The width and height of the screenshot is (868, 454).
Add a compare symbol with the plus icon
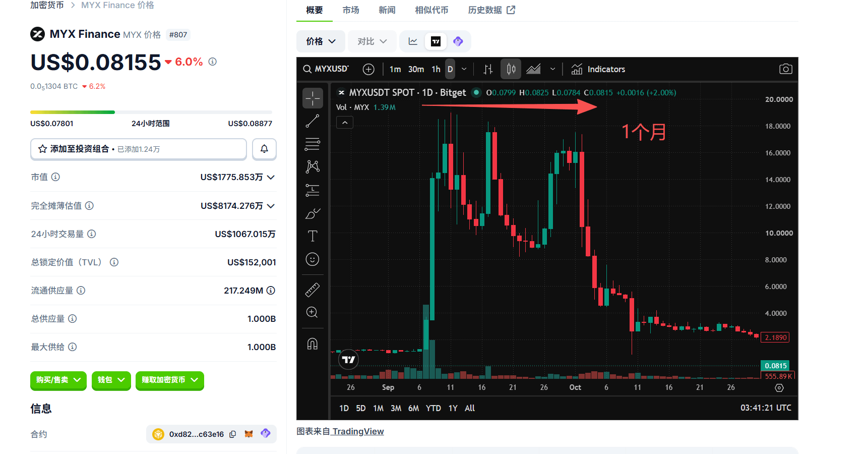[x=368, y=69]
